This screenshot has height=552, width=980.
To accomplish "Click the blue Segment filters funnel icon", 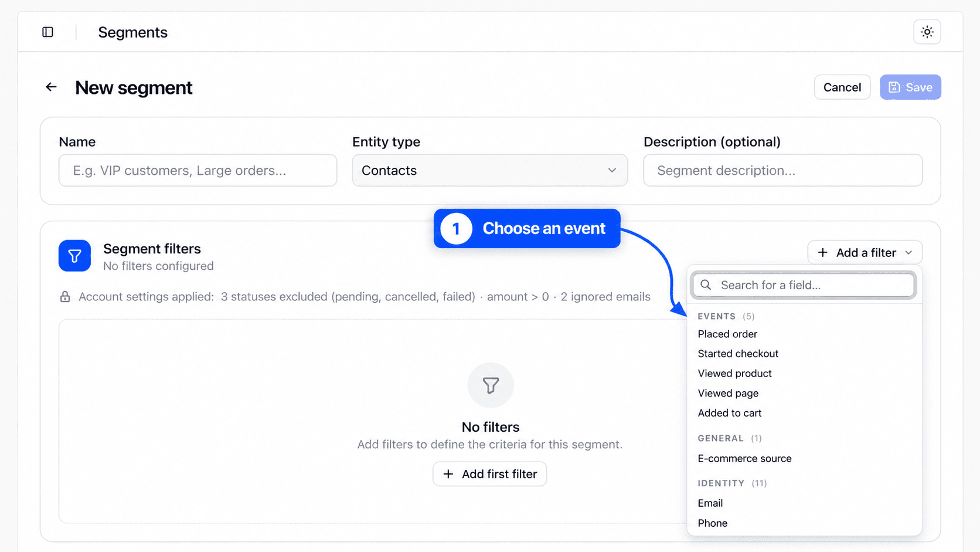I will pyautogui.click(x=74, y=256).
